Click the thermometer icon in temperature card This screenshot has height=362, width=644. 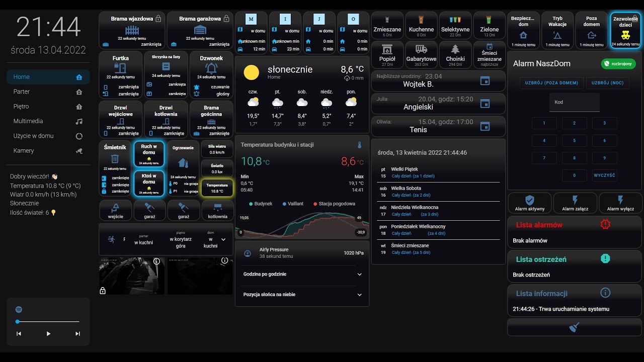(x=359, y=145)
